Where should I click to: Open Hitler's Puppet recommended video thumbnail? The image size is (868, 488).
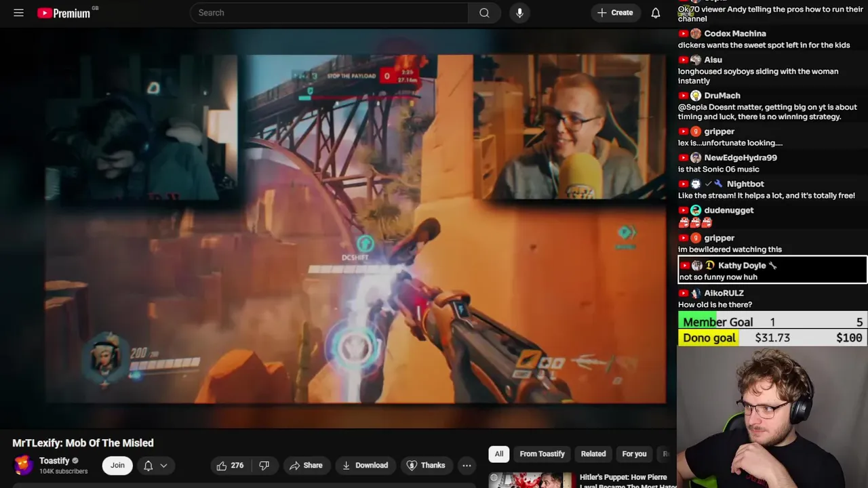(x=530, y=481)
